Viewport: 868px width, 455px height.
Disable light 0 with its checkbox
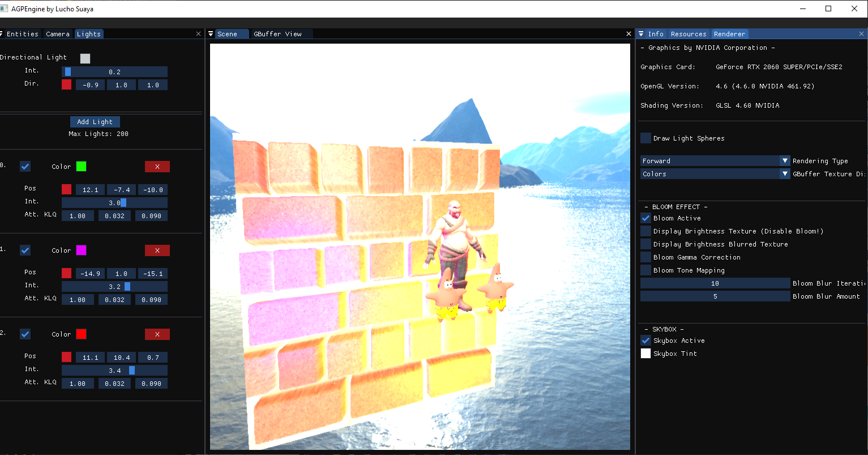pyautogui.click(x=25, y=167)
